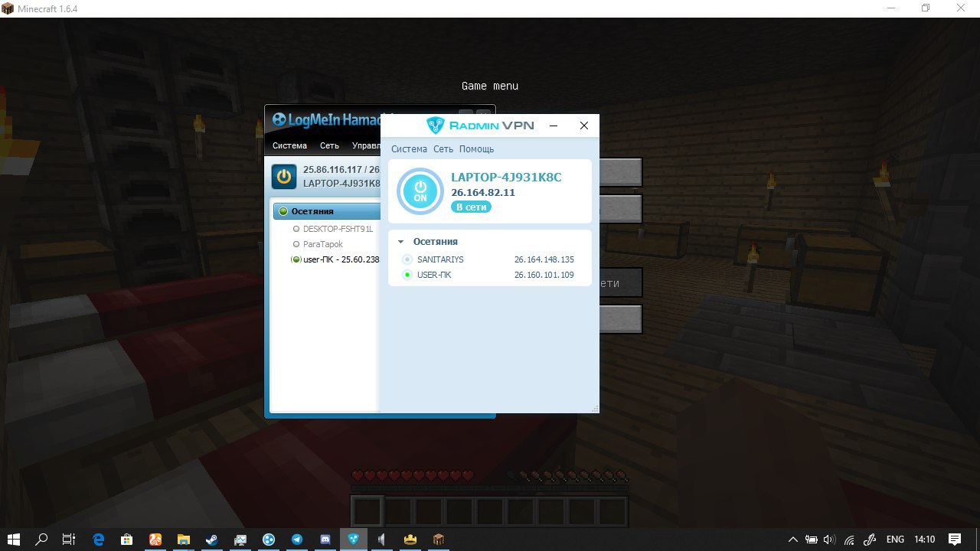Open the partly hidden Управл menu in Hamachi
The image size is (980, 551).
[x=366, y=145]
